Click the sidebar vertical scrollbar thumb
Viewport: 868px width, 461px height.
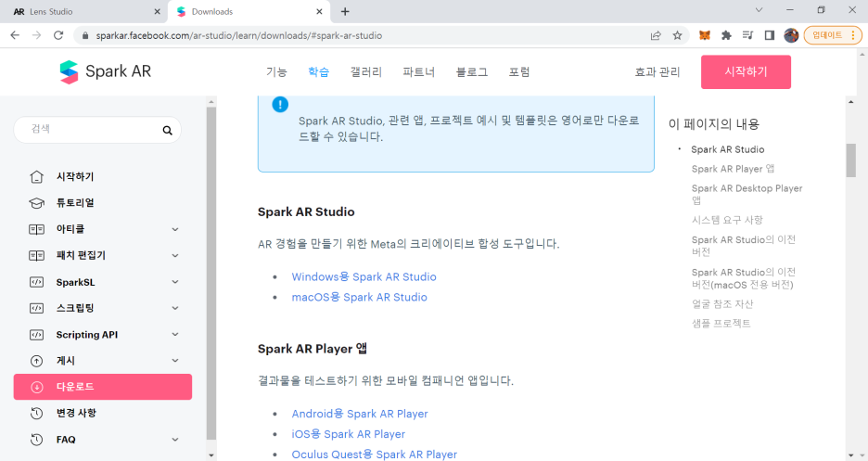click(x=211, y=274)
